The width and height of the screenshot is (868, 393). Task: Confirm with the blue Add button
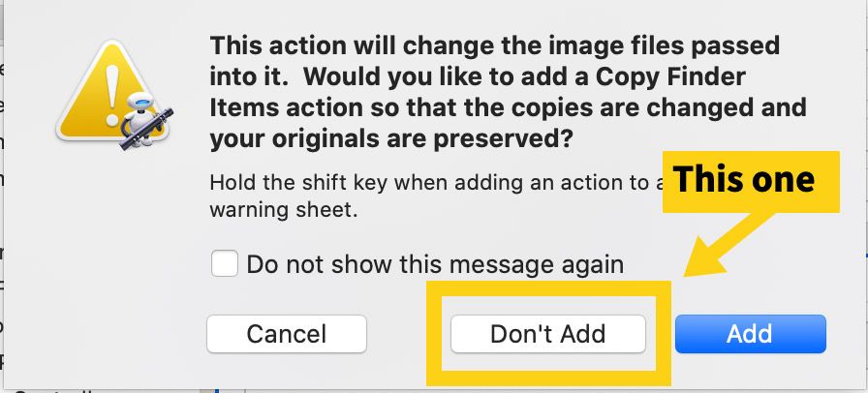click(x=750, y=334)
